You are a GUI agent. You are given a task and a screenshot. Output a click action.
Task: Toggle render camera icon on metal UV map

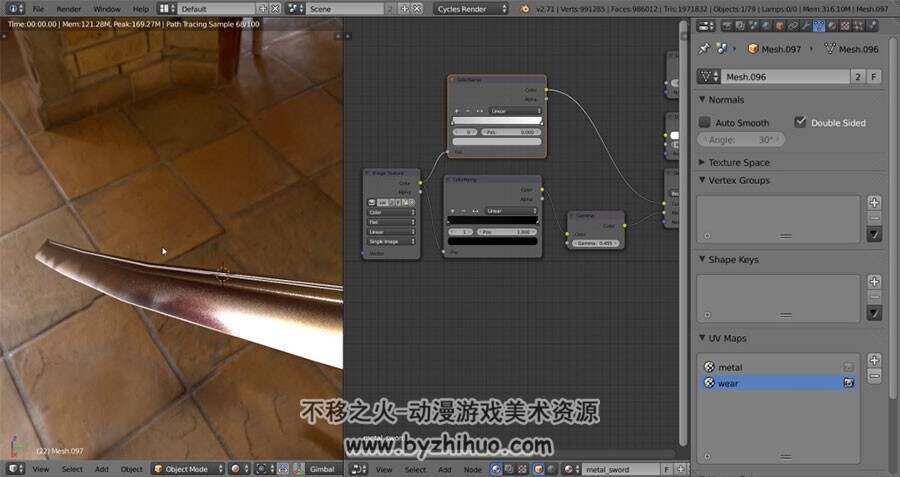click(x=848, y=367)
